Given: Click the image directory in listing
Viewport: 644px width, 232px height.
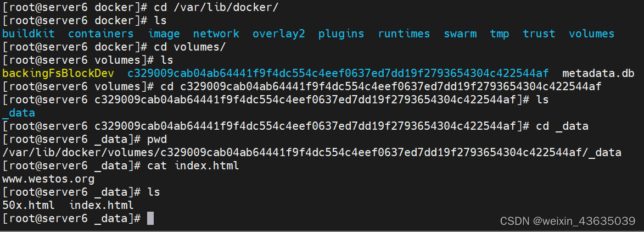Looking at the screenshot, I should [x=164, y=34].
